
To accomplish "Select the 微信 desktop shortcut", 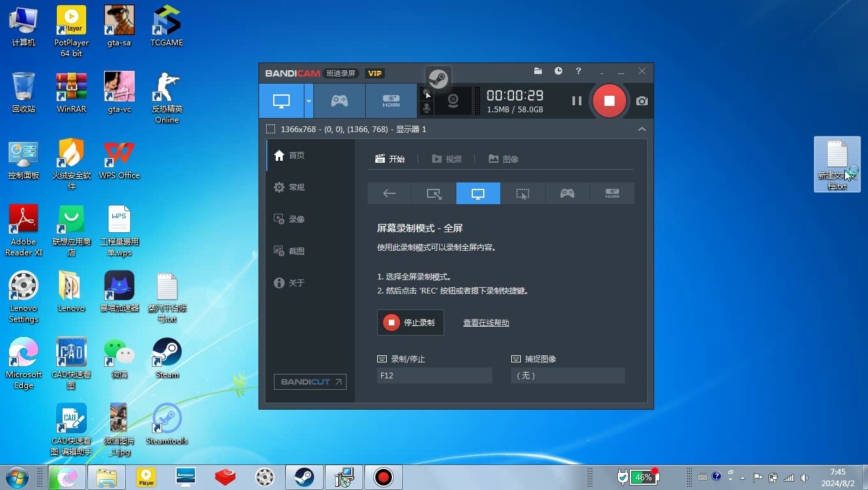I will pos(119,358).
